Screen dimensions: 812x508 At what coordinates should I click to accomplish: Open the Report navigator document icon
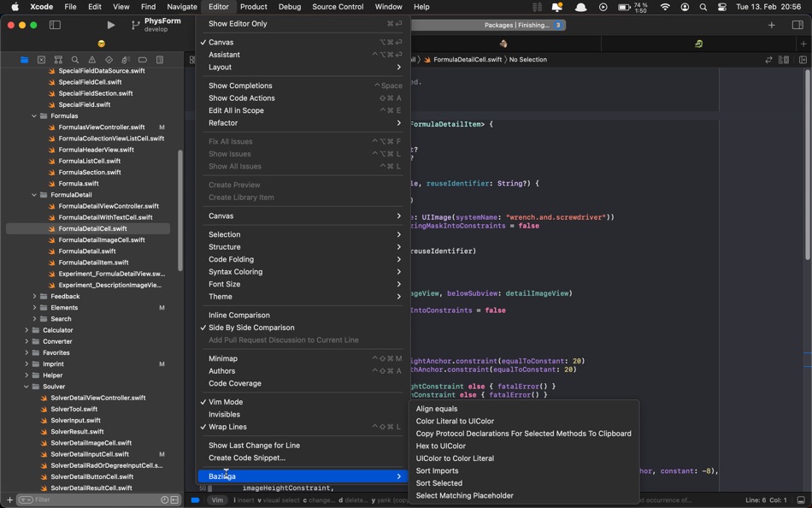[x=160, y=60]
